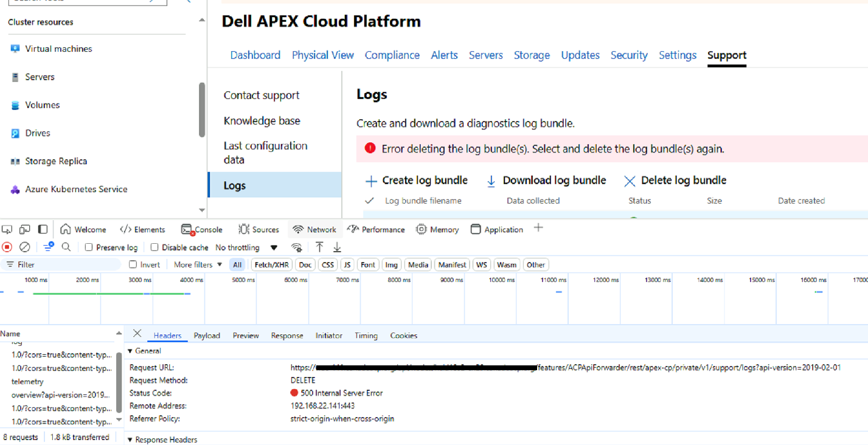Screen dimensions: 868x445
Task: Select the Fetch/XHR filter toggle
Action: (271, 264)
